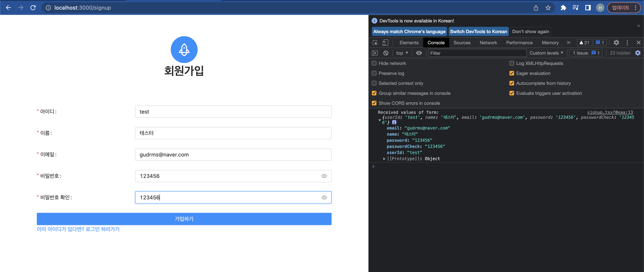The width and height of the screenshot is (644, 272).
Task: Open DevTools settings gear icon
Action: click(616, 43)
